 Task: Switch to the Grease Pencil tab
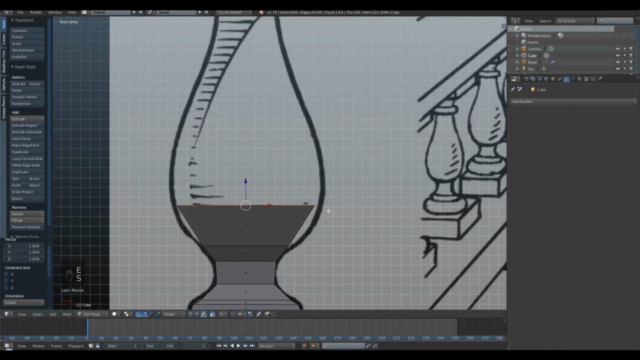pyautogui.click(x=4, y=107)
